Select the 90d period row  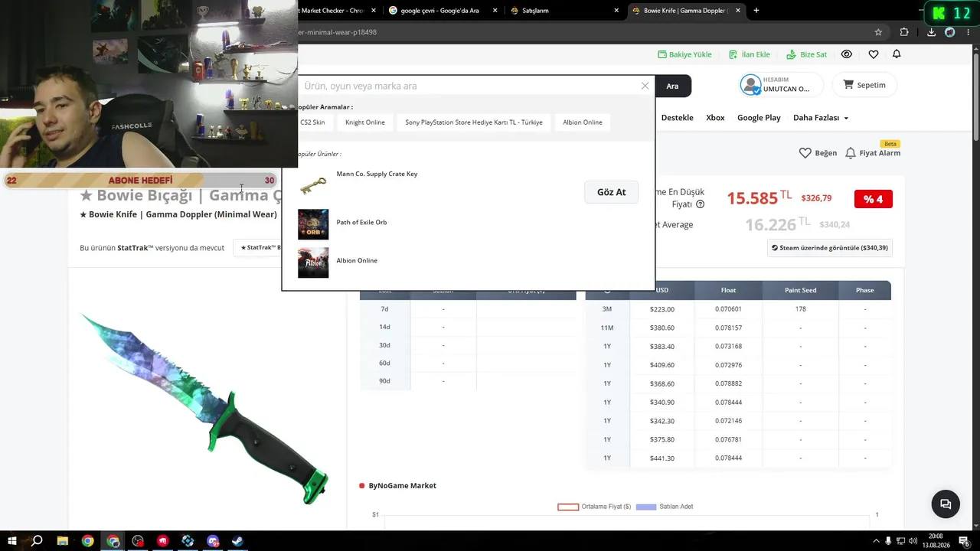coord(468,381)
